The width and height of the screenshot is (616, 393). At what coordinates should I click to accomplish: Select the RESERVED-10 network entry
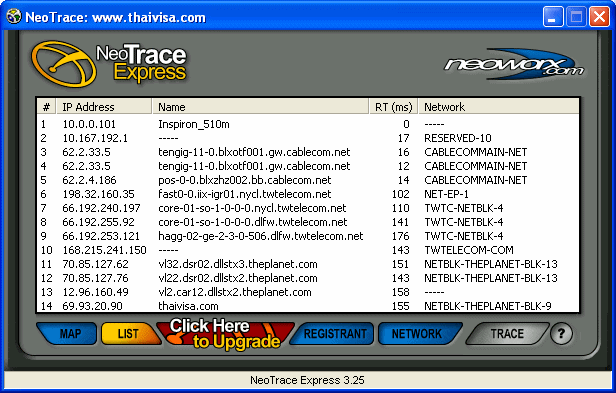pyautogui.click(x=458, y=138)
